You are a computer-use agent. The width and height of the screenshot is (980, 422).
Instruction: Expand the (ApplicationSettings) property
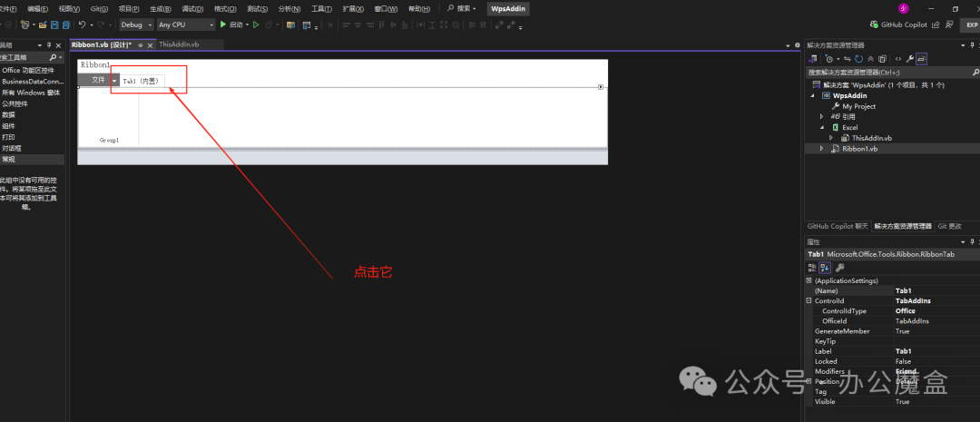tap(809, 280)
